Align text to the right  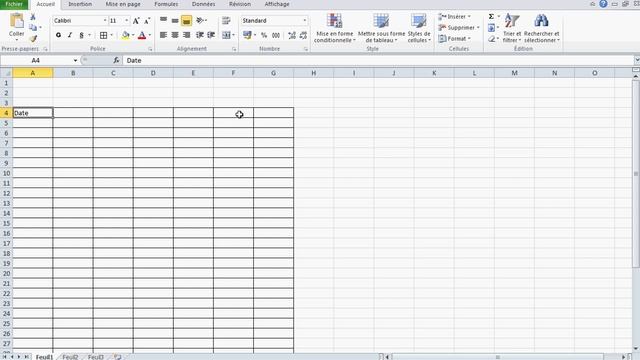[x=187, y=35]
